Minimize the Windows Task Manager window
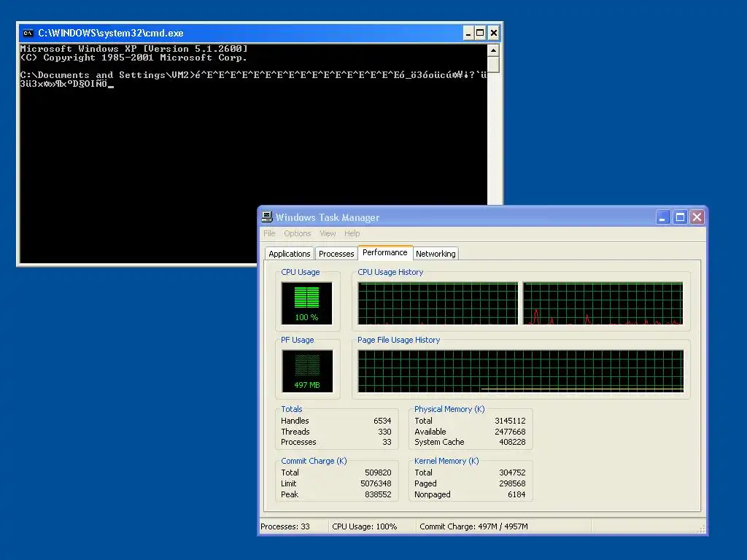This screenshot has height=560, width=747. point(662,217)
